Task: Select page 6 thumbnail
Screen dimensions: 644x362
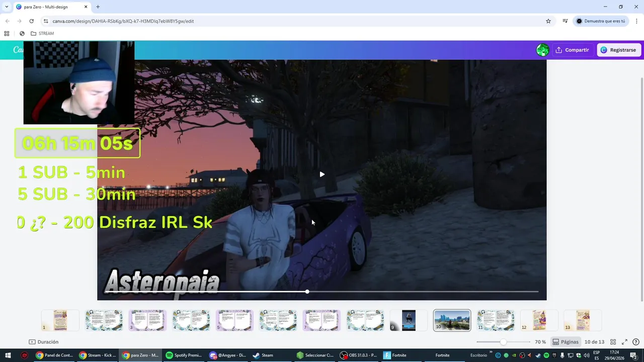Action: point(278,320)
